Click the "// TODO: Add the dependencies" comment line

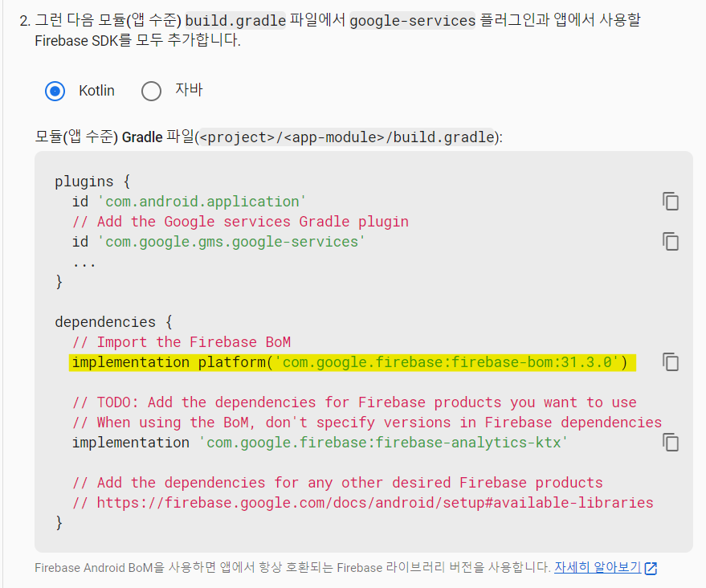[x=354, y=402]
